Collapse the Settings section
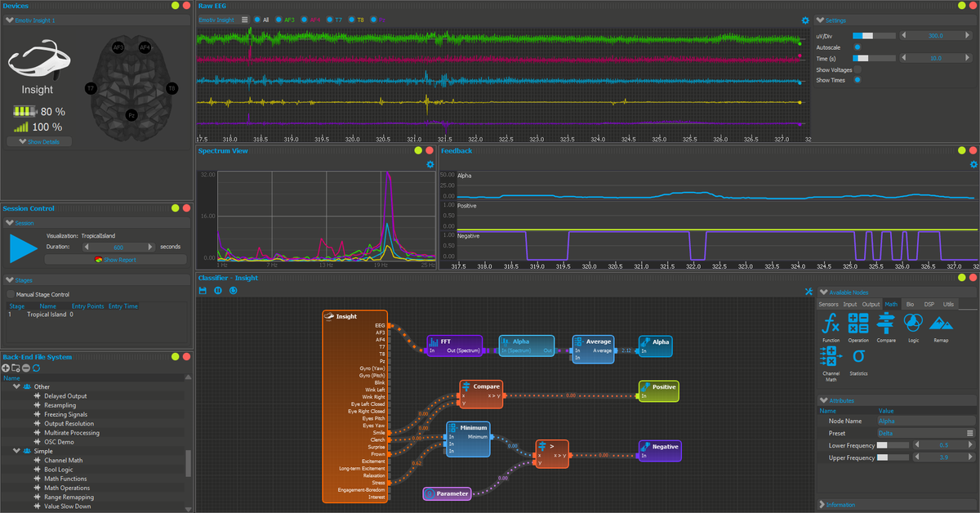Screen dimensions: 980x513 tap(821, 20)
